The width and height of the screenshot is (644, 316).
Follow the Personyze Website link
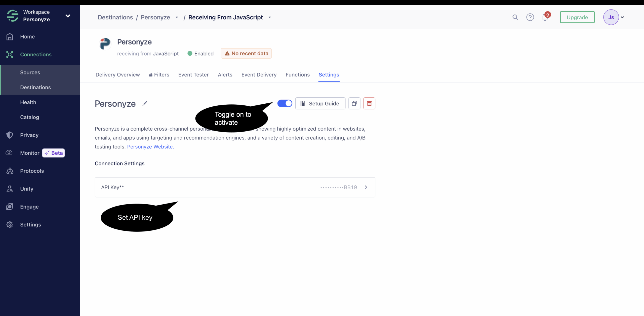tap(150, 147)
